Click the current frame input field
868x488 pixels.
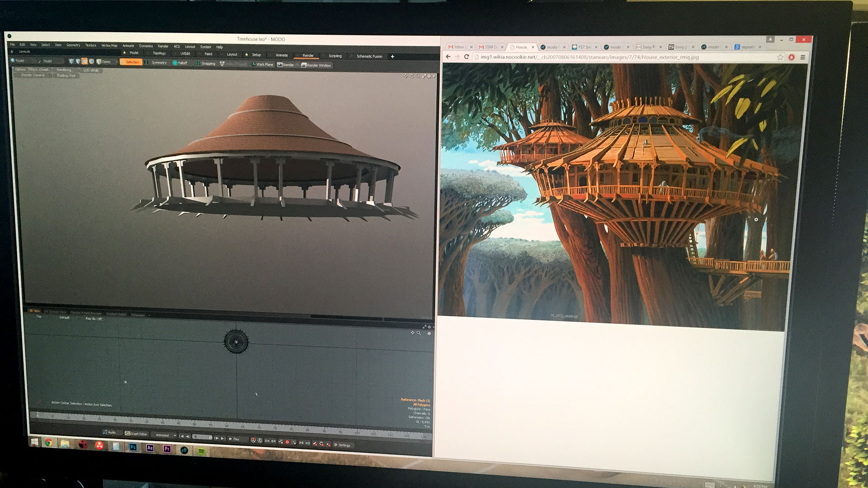pos(203,437)
